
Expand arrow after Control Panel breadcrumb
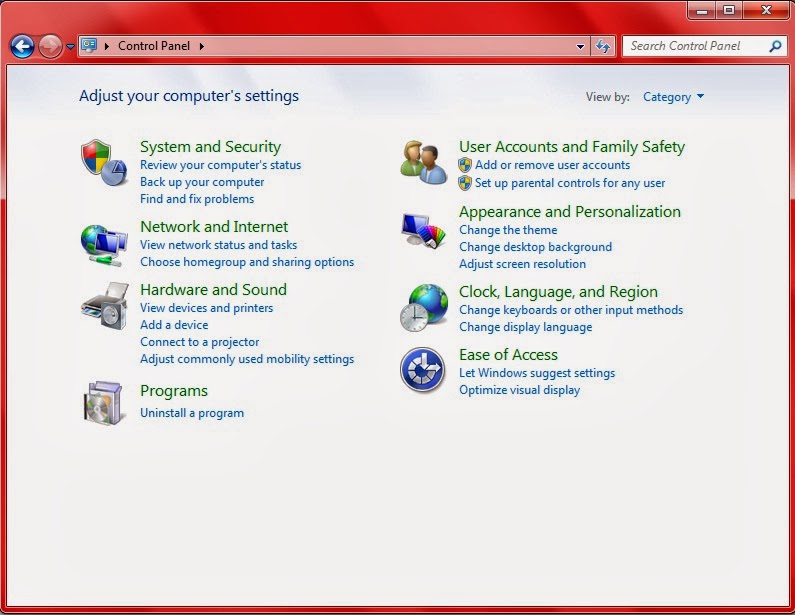[202, 46]
